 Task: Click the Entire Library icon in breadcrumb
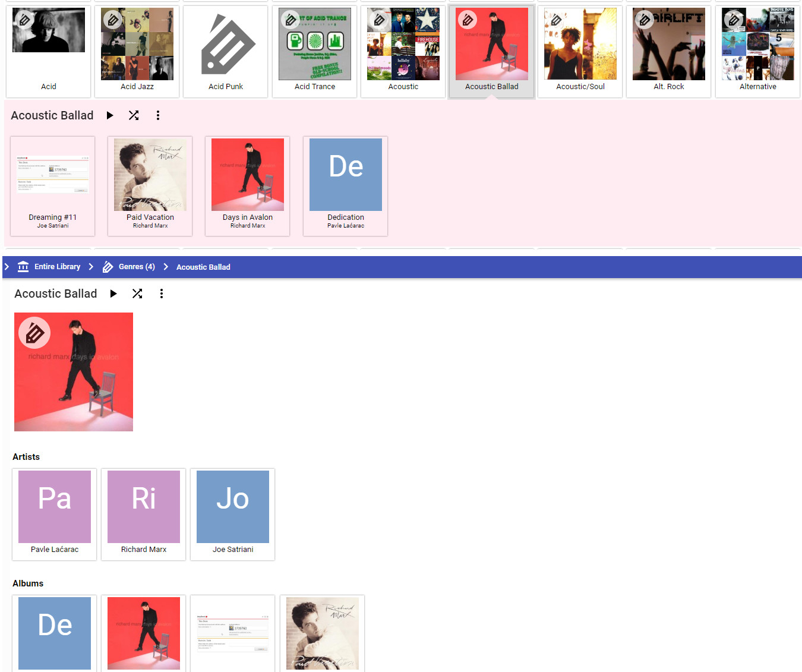23,267
